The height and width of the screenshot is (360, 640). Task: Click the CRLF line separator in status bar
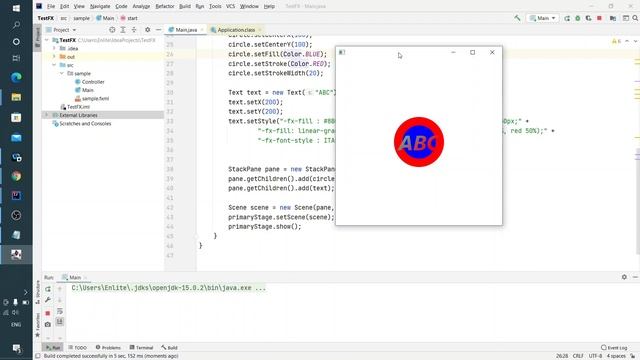578,356
